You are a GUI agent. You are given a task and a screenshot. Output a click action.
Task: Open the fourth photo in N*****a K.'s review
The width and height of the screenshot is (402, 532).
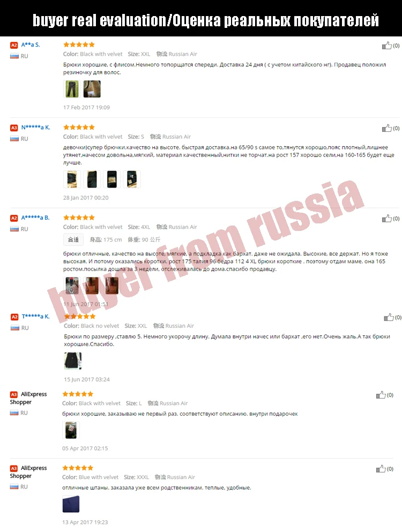132,179
